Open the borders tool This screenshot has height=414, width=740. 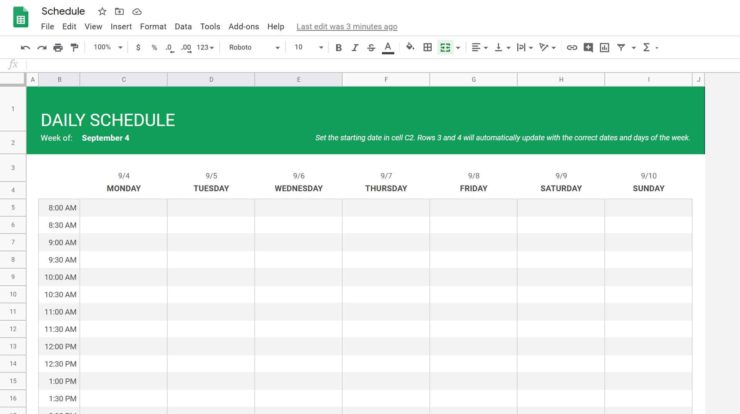428,47
